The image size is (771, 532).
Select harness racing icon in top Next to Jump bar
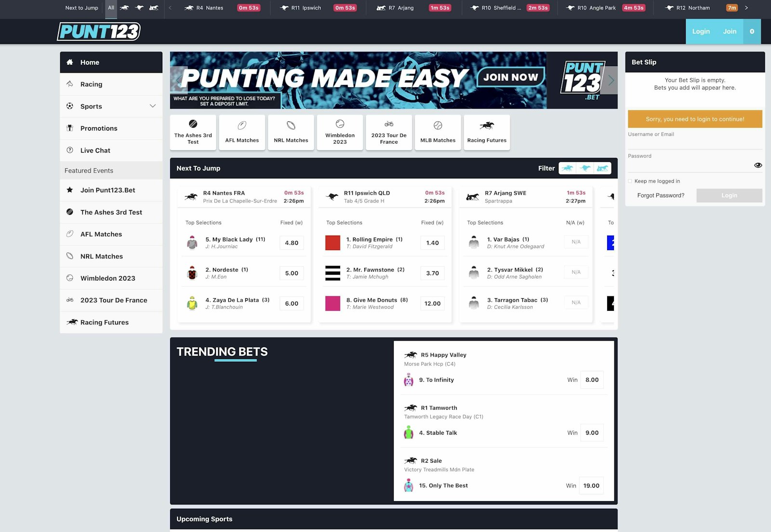coord(154,8)
